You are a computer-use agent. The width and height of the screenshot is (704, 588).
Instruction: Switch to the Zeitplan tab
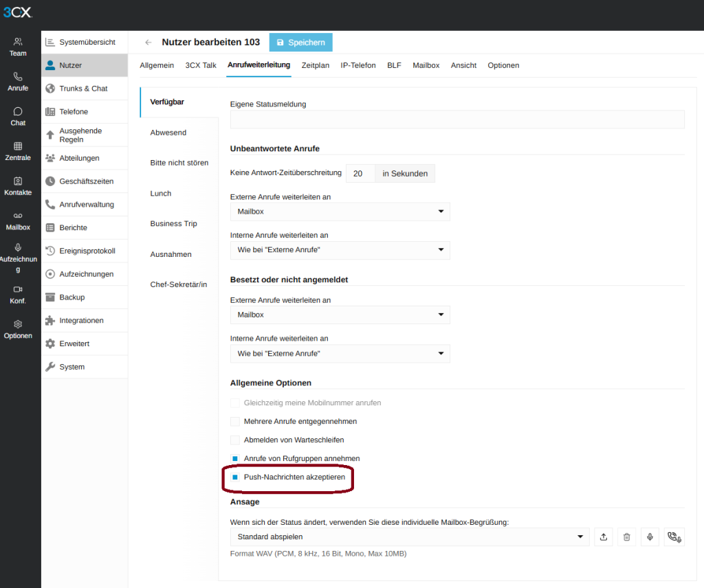tap(315, 65)
